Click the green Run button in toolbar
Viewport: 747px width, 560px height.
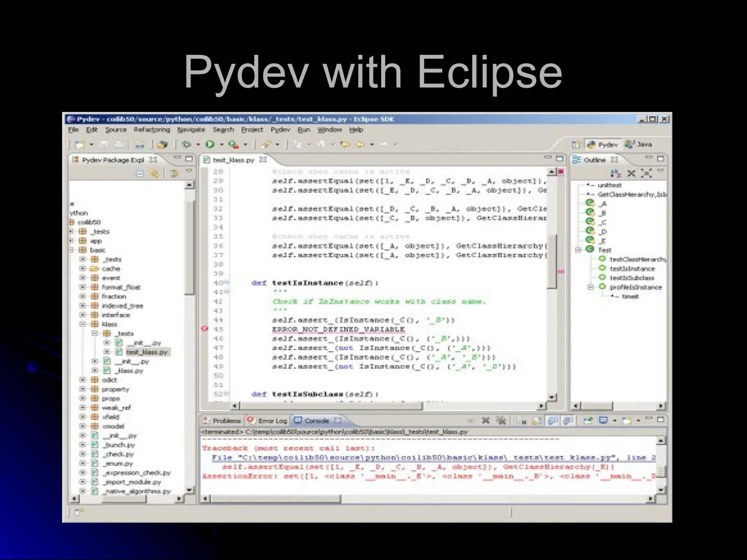click(x=210, y=144)
